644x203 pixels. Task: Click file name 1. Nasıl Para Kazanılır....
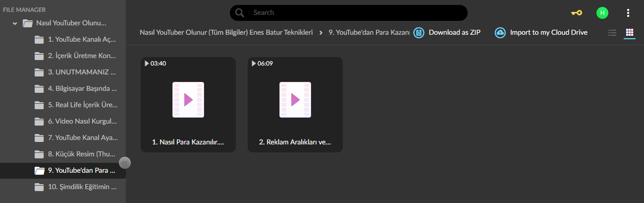pos(188,142)
